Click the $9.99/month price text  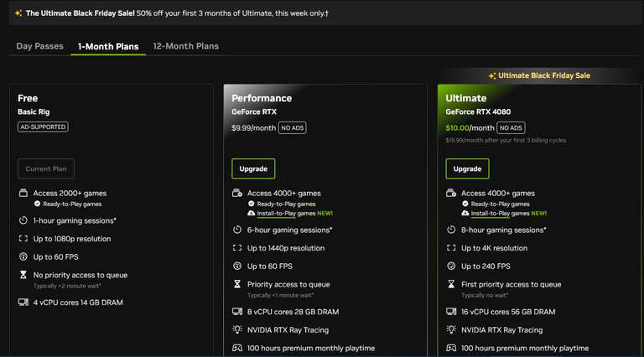[253, 128]
